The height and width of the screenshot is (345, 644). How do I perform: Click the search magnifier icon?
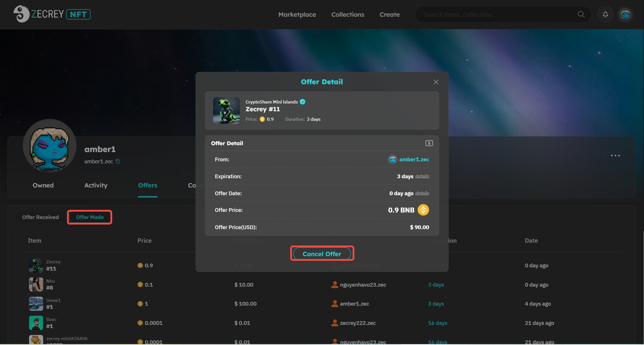click(x=581, y=14)
